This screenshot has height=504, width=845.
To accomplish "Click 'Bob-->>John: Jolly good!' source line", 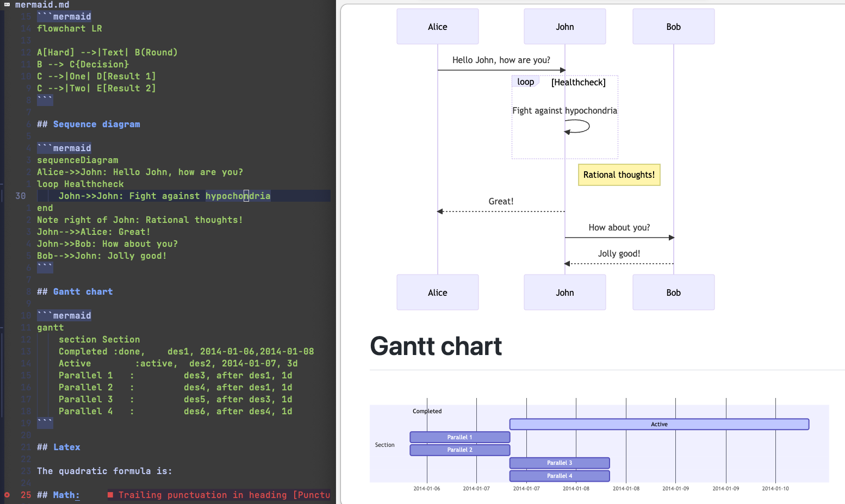I will [102, 256].
